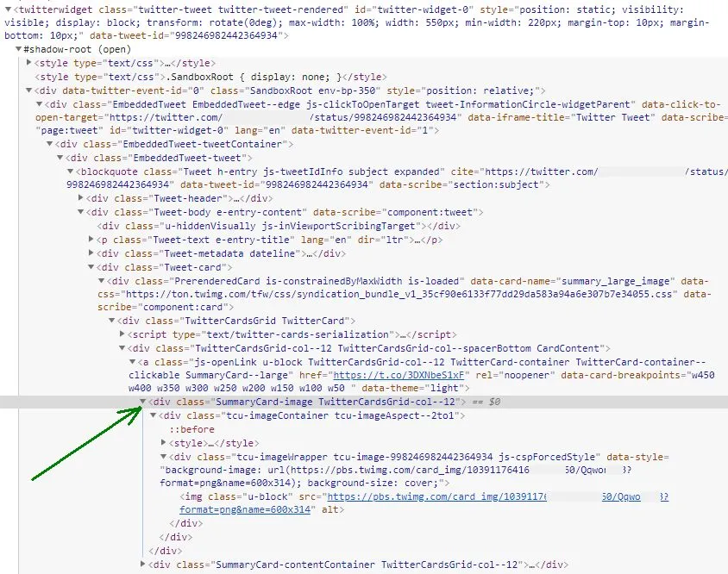Expand the Tweet-header div
This screenshot has width=728, height=574.
point(81,198)
